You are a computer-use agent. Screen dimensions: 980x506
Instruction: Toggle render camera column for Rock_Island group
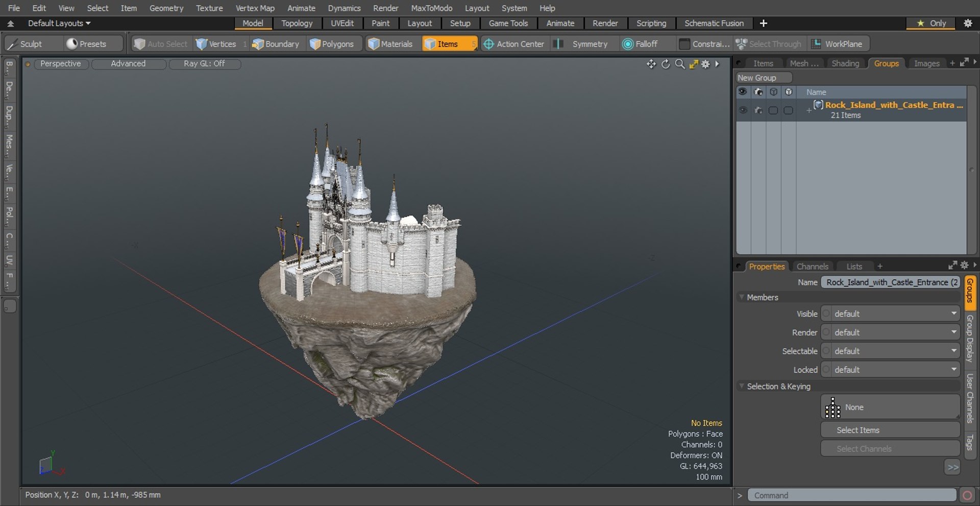(x=758, y=110)
